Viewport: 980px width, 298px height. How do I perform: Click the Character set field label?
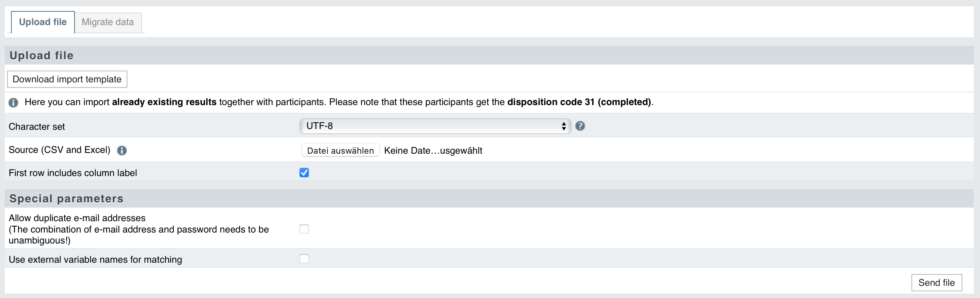click(37, 127)
